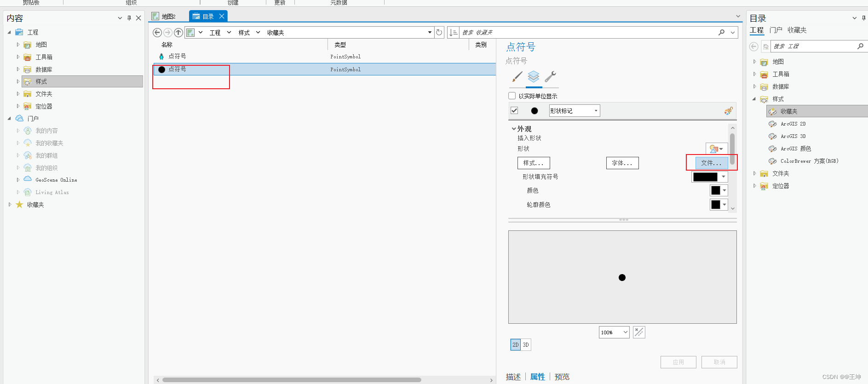Select the Structure wrench tab icon
868x384 pixels.
point(550,76)
